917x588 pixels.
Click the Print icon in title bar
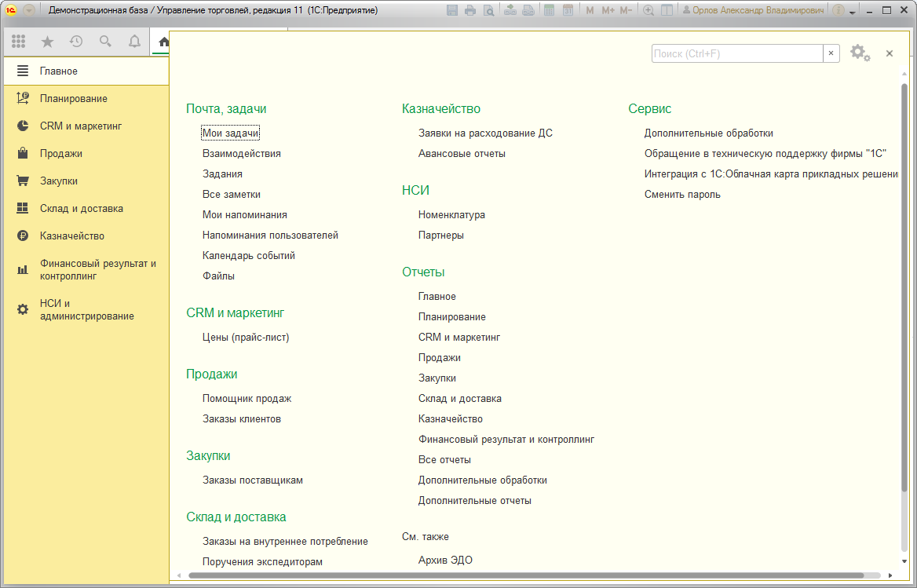(470, 10)
